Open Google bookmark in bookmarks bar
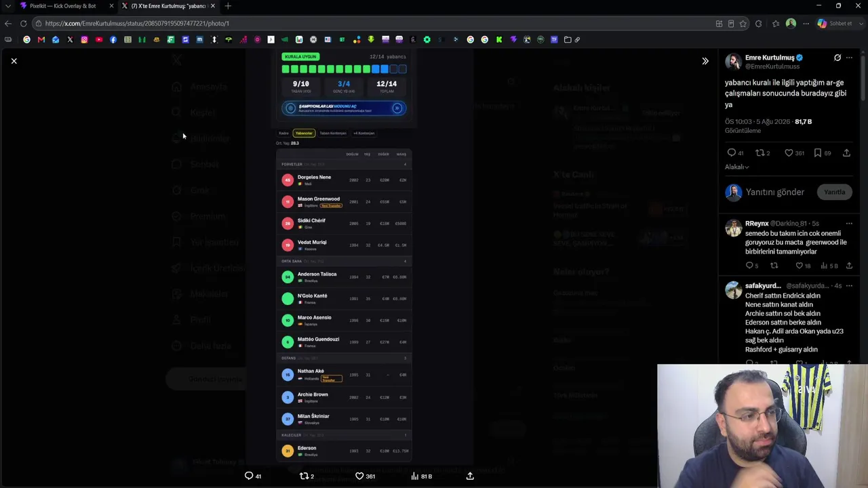The image size is (868, 488). (26, 39)
